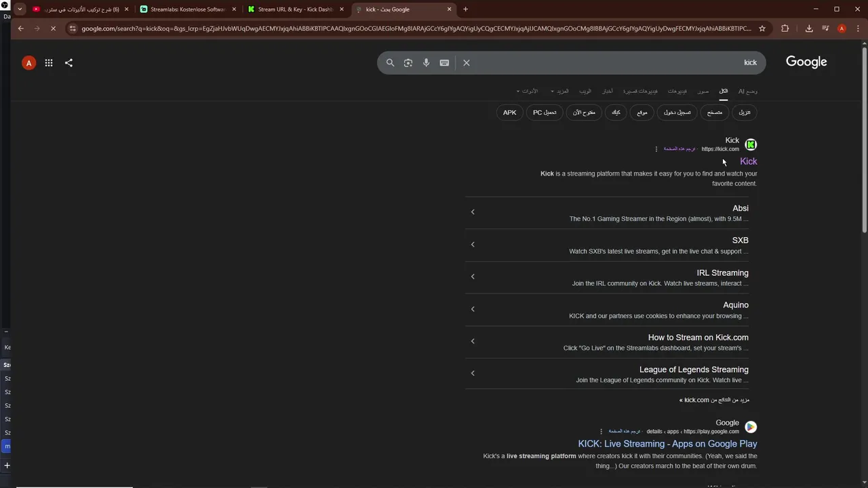The height and width of the screenshot is (488, 868).
Task: Clear the search query with X icon
Action: (x=467, y=62)
